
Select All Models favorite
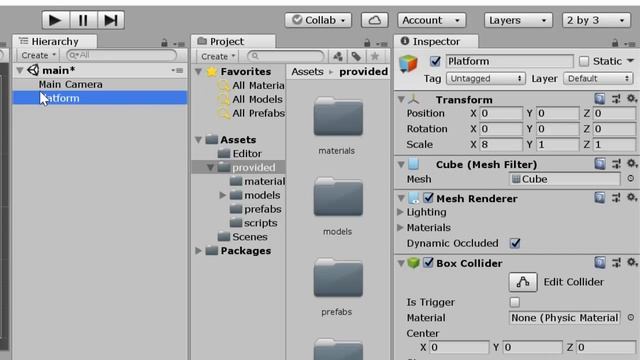[x=257, y=99]
